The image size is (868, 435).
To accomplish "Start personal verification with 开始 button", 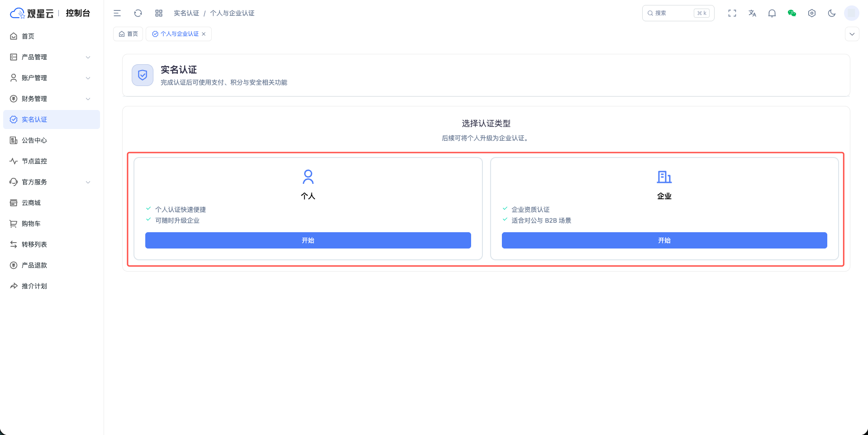I will 308,240.
